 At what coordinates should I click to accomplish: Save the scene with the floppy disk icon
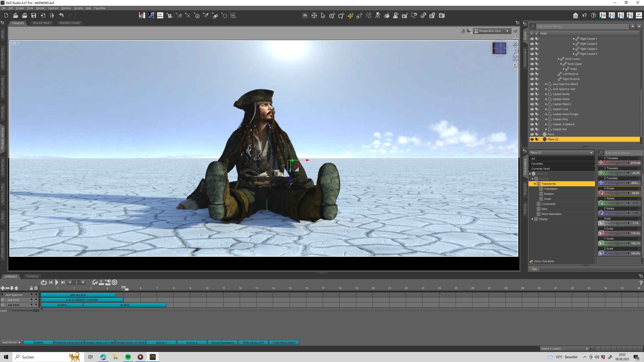pos(33,16)
